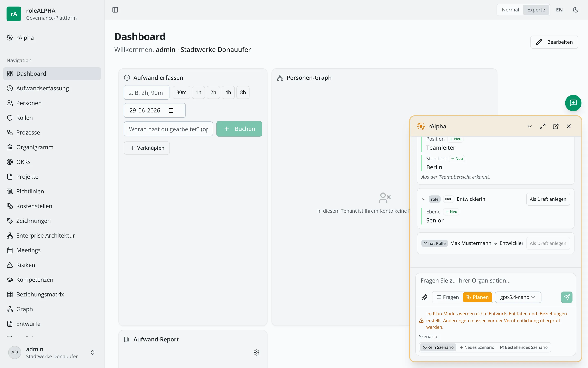Select Kein Szenario option
The width and height of the screenshot is (588, 368).
tap(438, 347)
